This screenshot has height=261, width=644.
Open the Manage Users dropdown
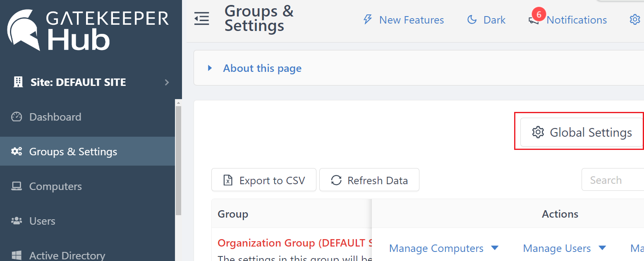coord(564,248)
